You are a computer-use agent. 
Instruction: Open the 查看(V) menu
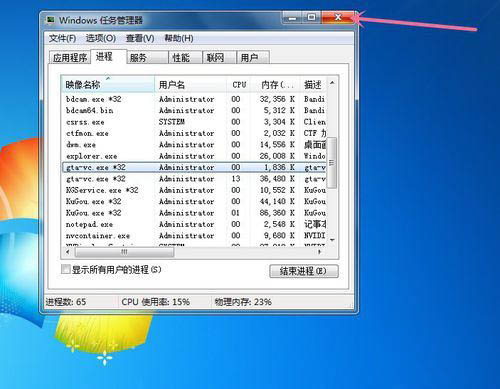click(x=140, y=38)
